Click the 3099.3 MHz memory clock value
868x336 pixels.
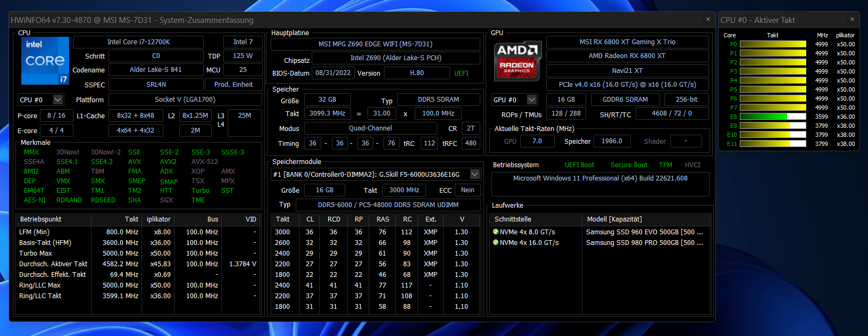[x=327, y=113]
